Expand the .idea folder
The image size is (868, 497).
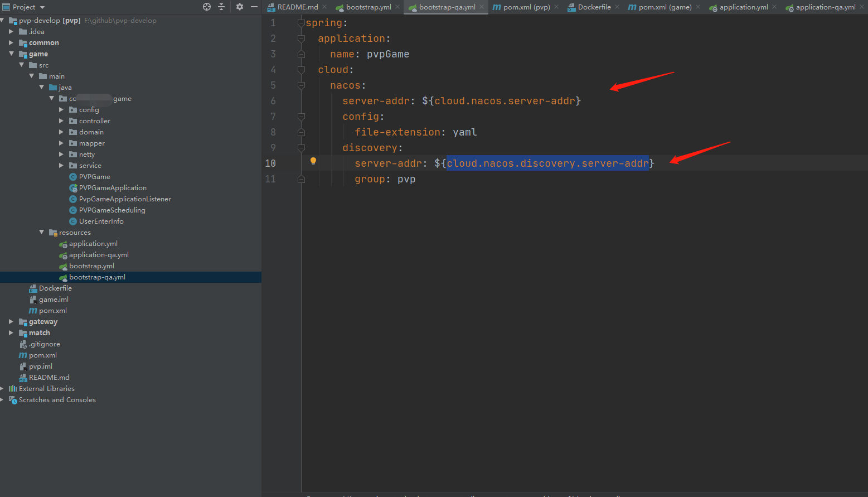pyautogui.click(x=11, y=32)
